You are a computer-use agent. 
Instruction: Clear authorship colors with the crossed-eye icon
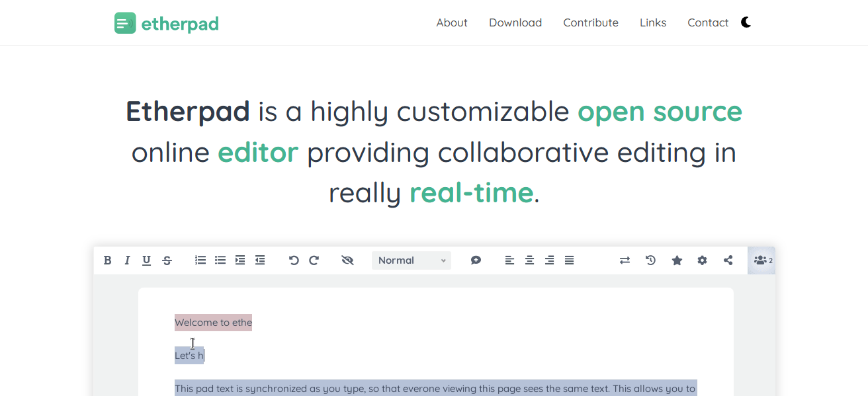point(347,260)
